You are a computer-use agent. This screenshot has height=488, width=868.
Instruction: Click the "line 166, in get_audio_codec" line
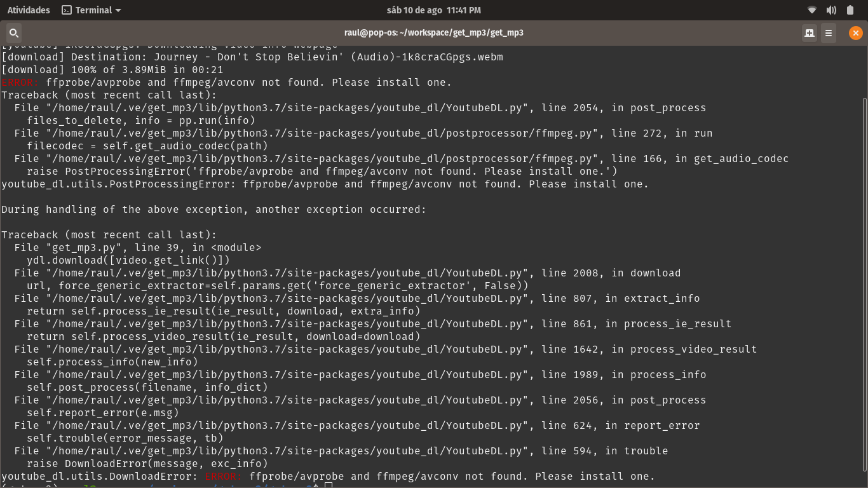point(402,159)
